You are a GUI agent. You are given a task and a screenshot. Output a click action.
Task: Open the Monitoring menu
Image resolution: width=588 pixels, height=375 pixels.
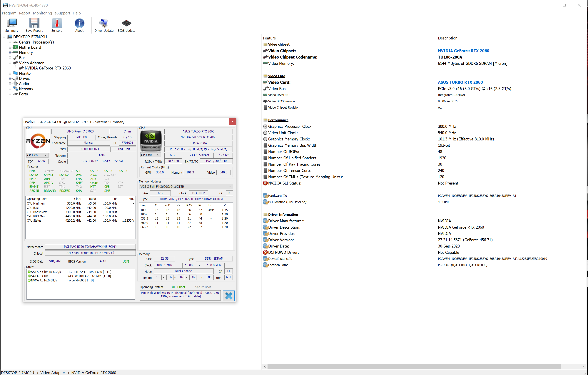point(42,13)
